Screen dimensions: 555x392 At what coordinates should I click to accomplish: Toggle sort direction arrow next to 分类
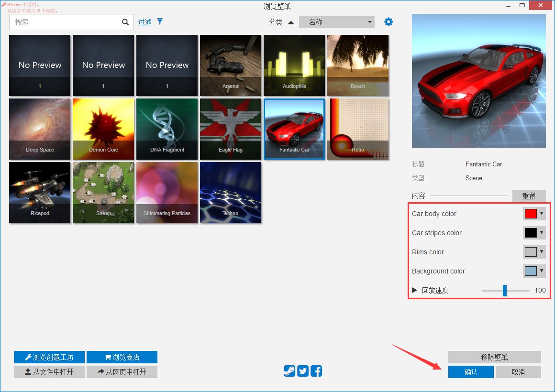(x=290, y=22)
